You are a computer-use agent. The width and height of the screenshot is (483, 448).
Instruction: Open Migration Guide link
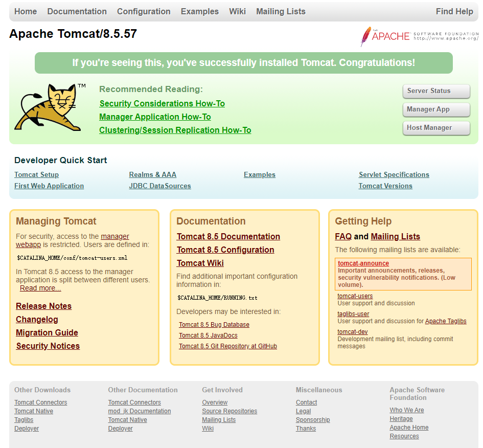click(47, 333)
